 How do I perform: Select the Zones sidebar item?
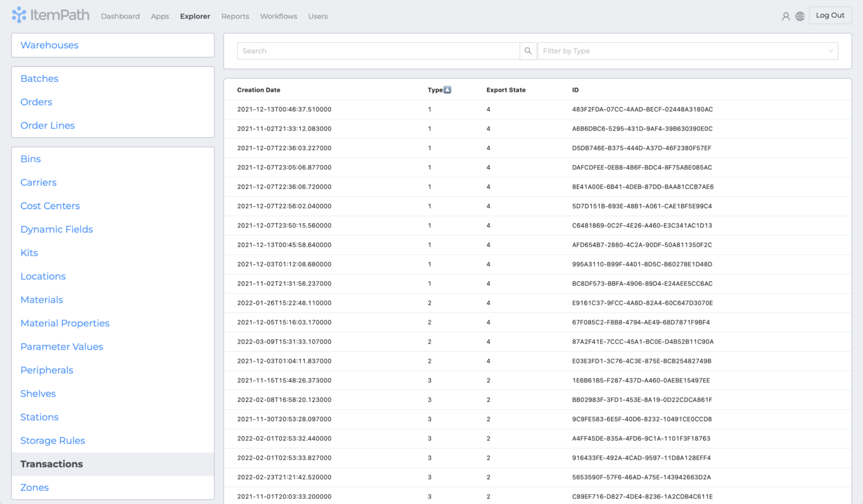point(34,487)
